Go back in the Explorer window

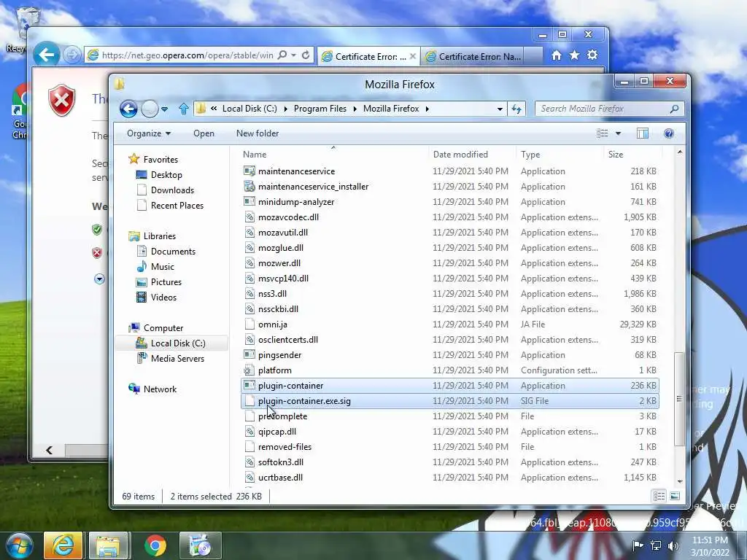pos(128,109)
